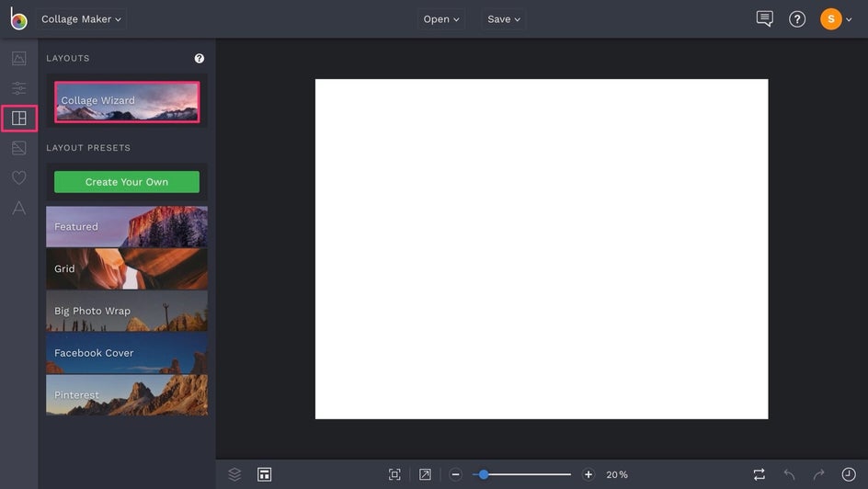The height and width of the screenshot is (489, 868).
Task: Open the Layers stack icon
Action: click(234, 474)
